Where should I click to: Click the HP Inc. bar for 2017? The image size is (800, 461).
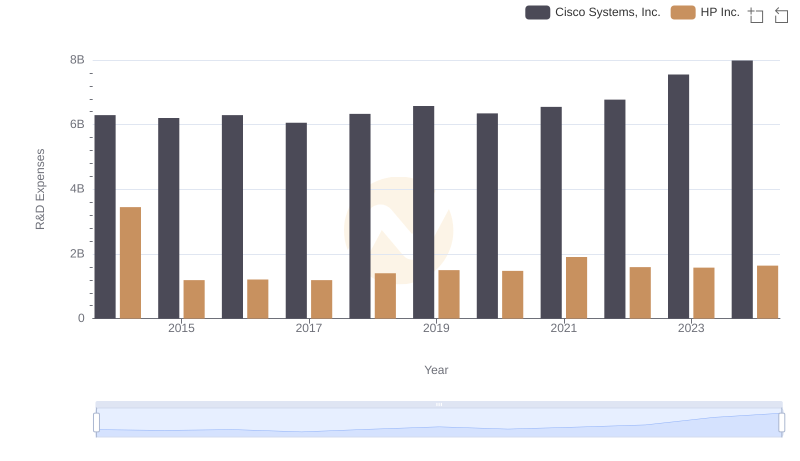[x=321, y=299]
